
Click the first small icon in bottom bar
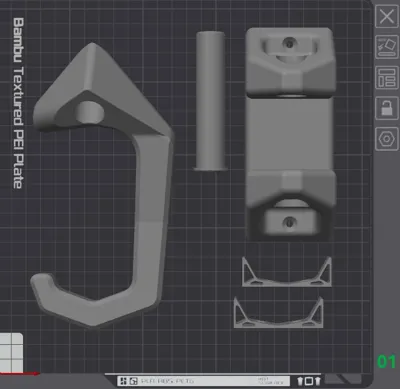click(x=123, y=381)
